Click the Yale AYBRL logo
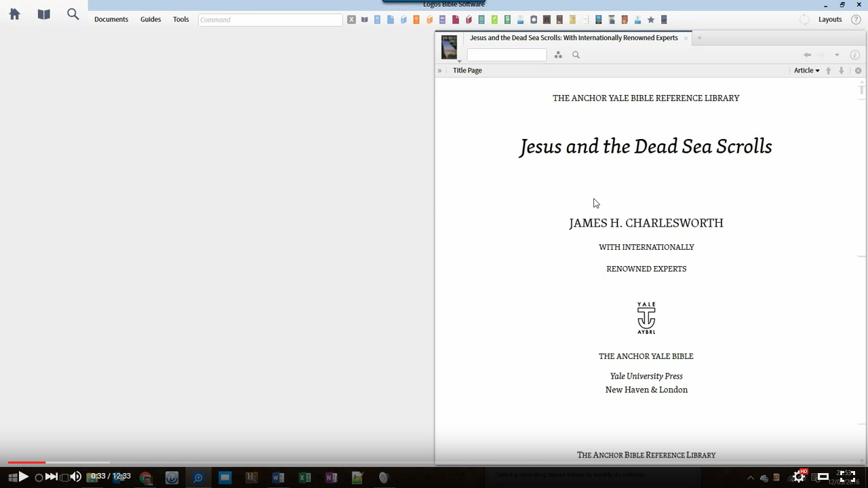The width and height of the screenshot is (868, 488). pos(646,318)
